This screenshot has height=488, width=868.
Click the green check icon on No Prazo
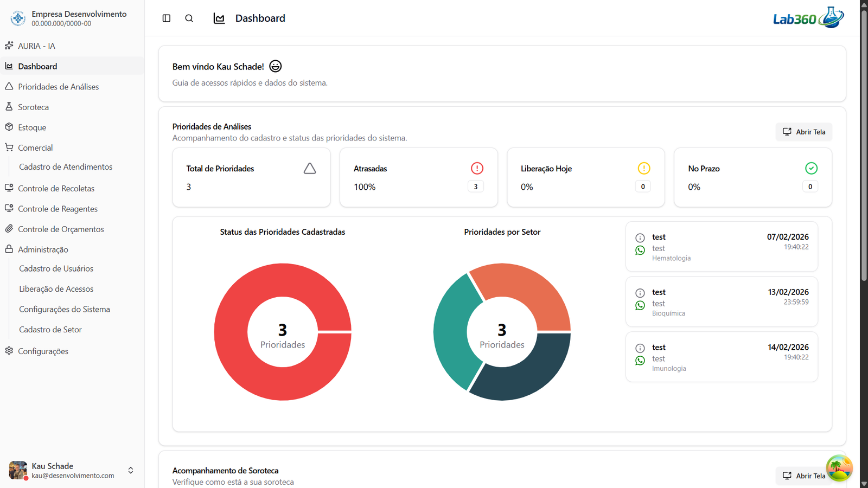(x=811, y=169)
